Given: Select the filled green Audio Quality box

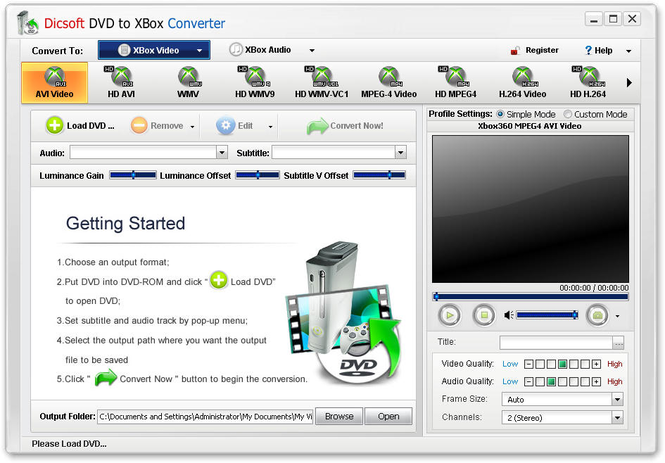Looking at the screenshot, I should click(x=551, y=382).
